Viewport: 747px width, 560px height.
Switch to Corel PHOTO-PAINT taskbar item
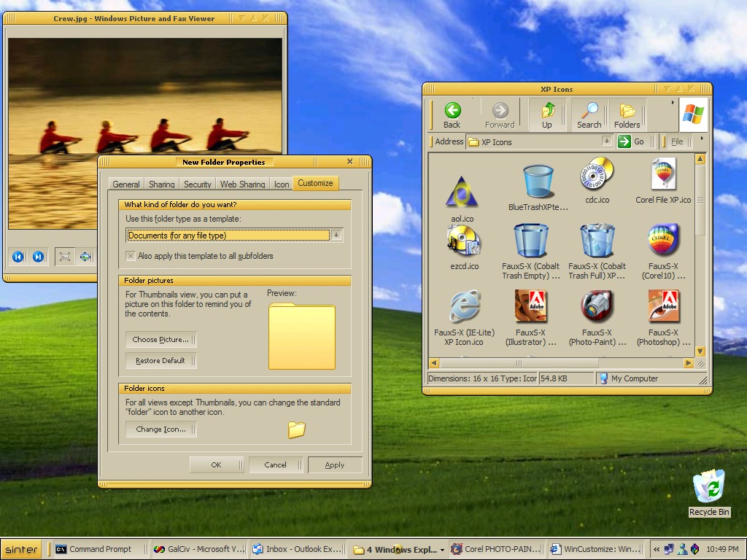tap(496, 549)
